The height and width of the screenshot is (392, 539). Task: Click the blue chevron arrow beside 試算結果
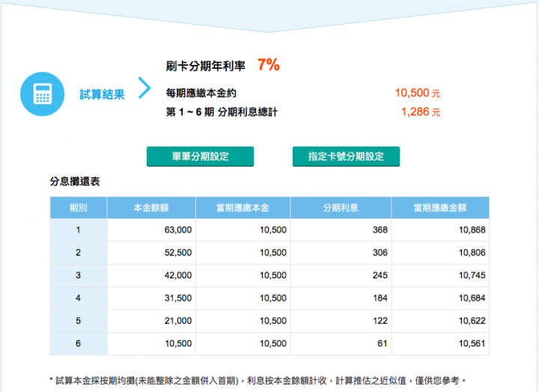[x=144, y=88]
